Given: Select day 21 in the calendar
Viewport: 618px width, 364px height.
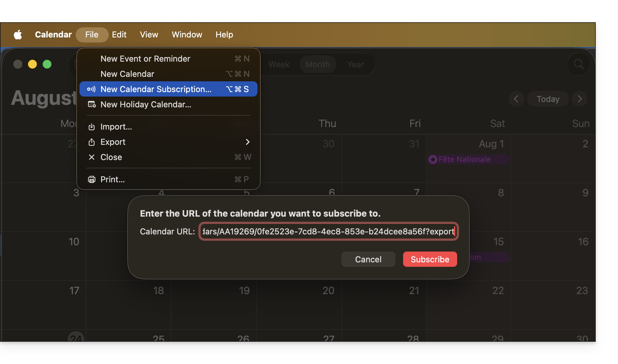Looking at the screenshot, I should point(414,291).
